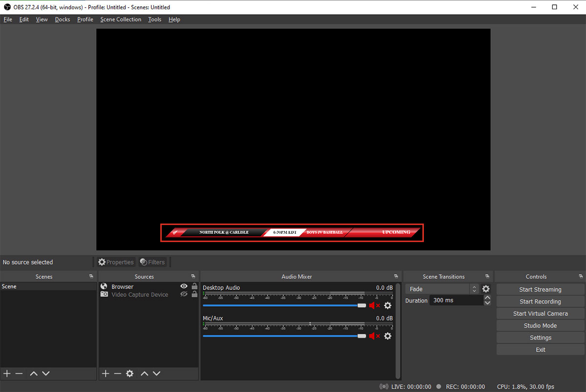Click the CPU 1.8%, 30.00 fps status
This screenshot has width=586, height=392.
(525, 387)
